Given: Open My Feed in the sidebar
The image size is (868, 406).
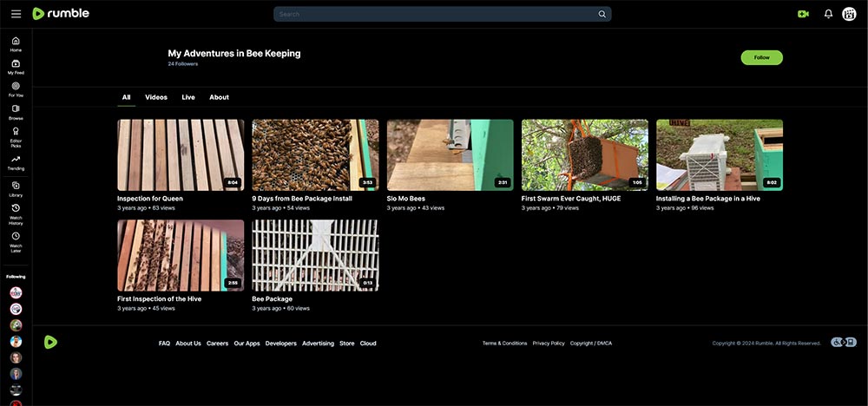Looking at the screenshot, I should point(16,68).
